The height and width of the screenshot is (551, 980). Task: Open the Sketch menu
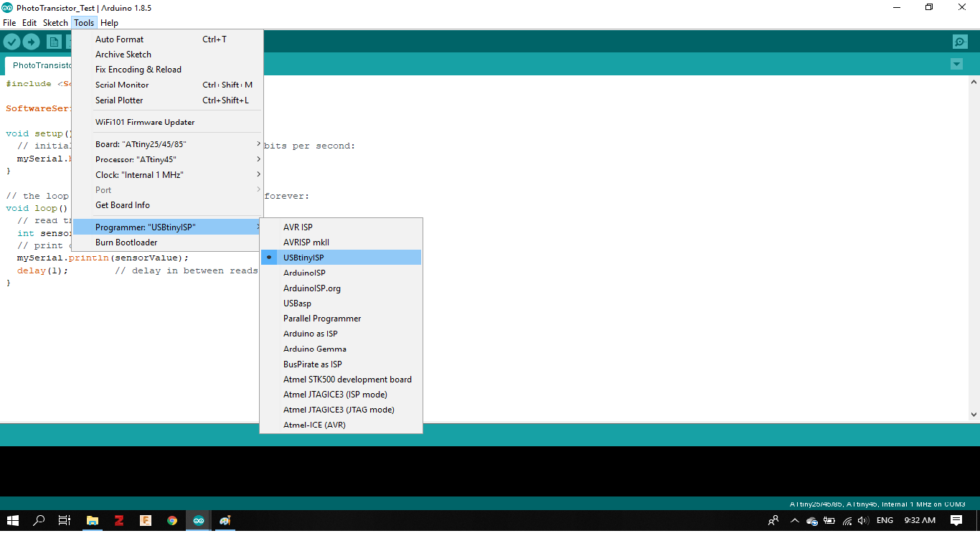[x=55, y=23]
